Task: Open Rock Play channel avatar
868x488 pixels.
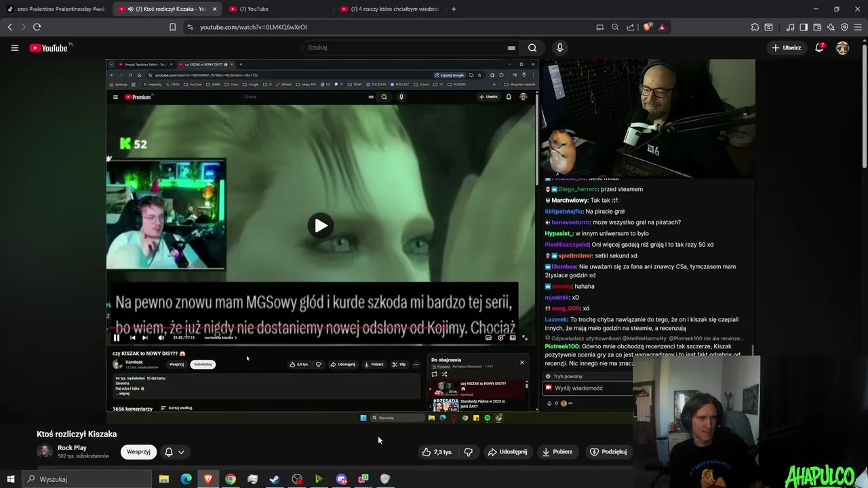Action: tap(45, 451)
